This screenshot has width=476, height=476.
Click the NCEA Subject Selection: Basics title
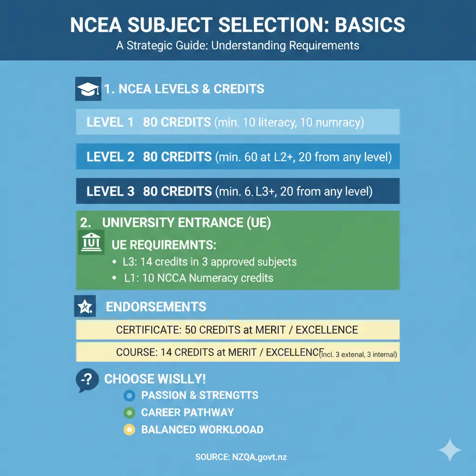pos(238,26)
